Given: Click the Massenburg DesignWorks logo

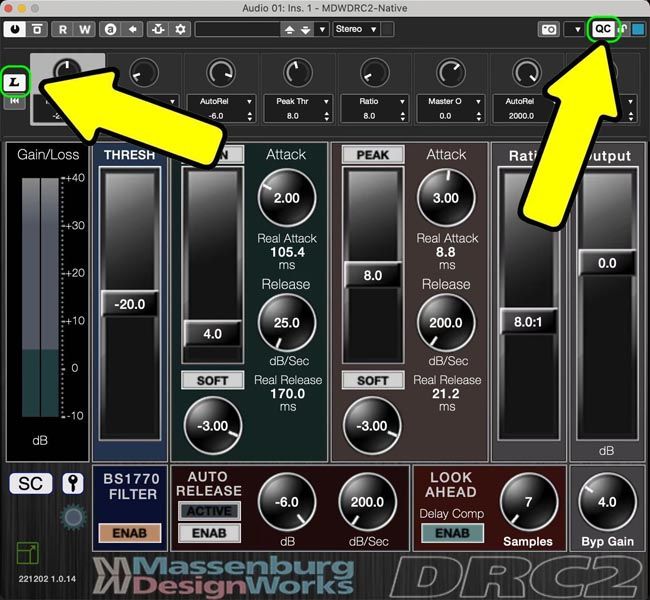Looking at the screenshot, I should pyautogui.click(x=224, y=576).
